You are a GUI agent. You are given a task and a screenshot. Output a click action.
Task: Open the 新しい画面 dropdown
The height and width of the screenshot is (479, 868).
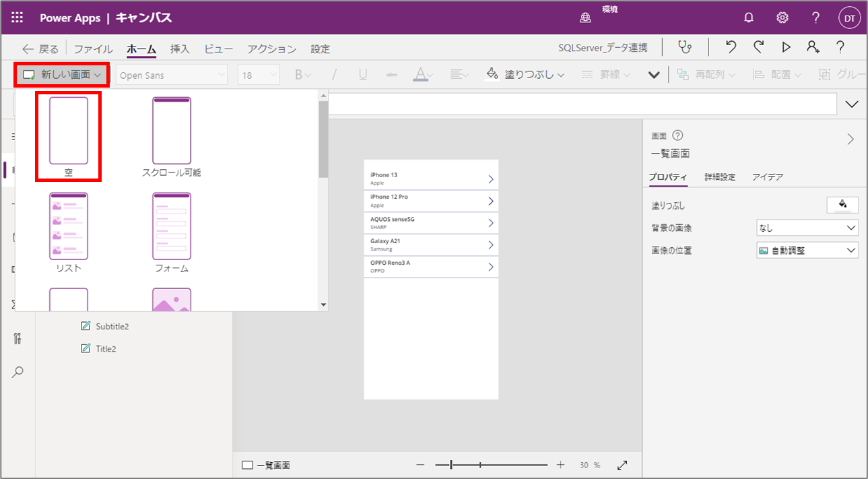[x=62, y=75]
